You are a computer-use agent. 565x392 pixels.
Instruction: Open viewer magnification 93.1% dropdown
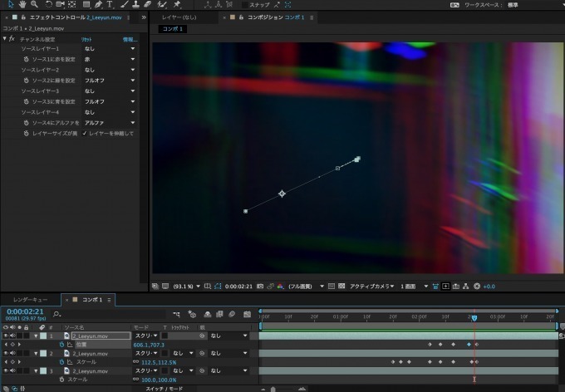(187, 287)
